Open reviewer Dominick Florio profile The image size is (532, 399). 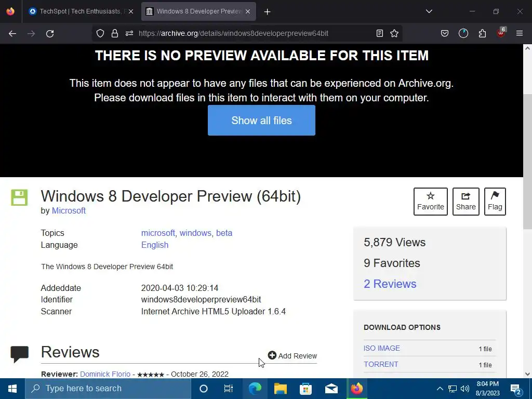pos(105,374)
